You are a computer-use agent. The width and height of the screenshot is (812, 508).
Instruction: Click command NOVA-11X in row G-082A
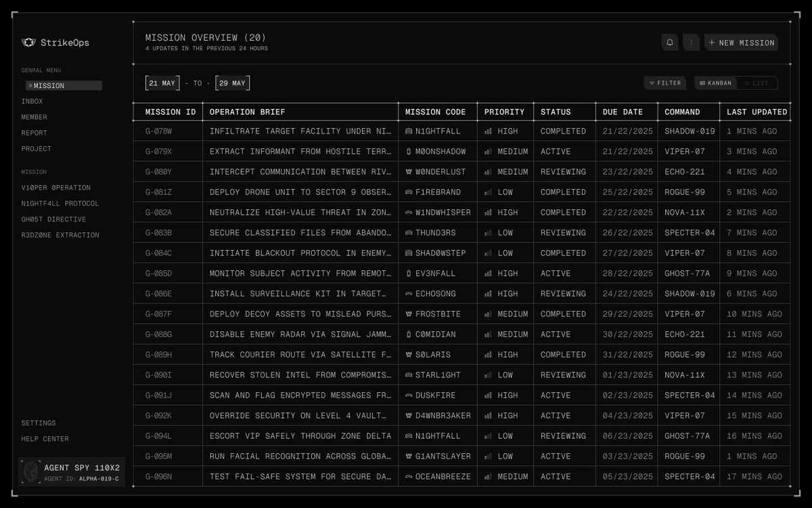[x=685, y=213]
